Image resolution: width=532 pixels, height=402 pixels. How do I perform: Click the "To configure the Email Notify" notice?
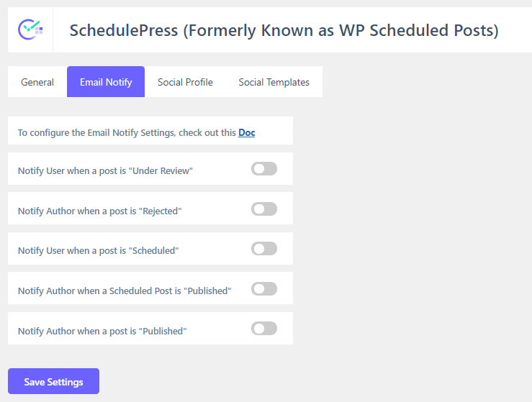(x=127, y=132)
